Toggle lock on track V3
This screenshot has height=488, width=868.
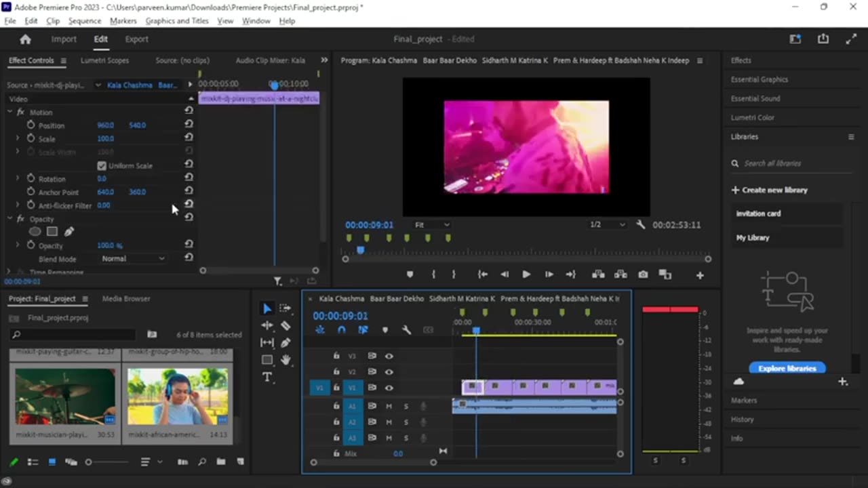click(x=336, y=356)
